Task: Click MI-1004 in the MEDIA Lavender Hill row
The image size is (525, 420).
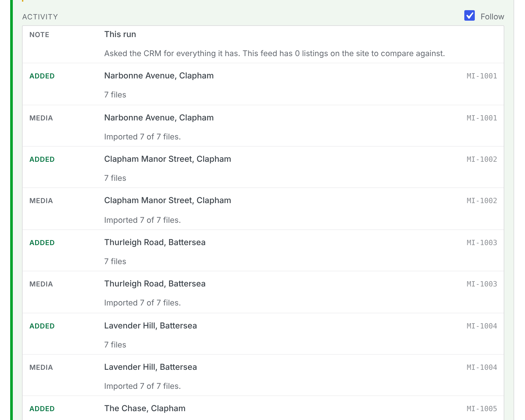Action: click(482, 367)
